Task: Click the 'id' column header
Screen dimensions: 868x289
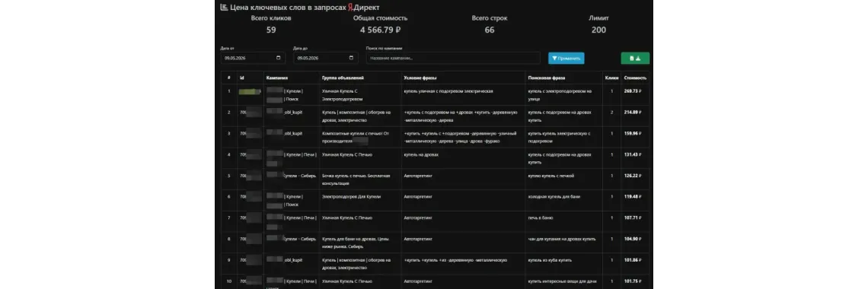Action: point(241,78)
